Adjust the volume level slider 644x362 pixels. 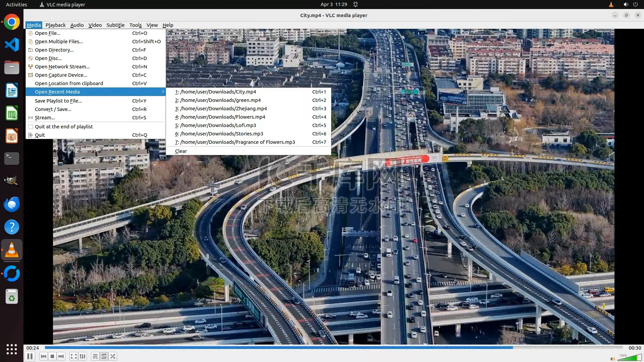(x=629, y=358)
